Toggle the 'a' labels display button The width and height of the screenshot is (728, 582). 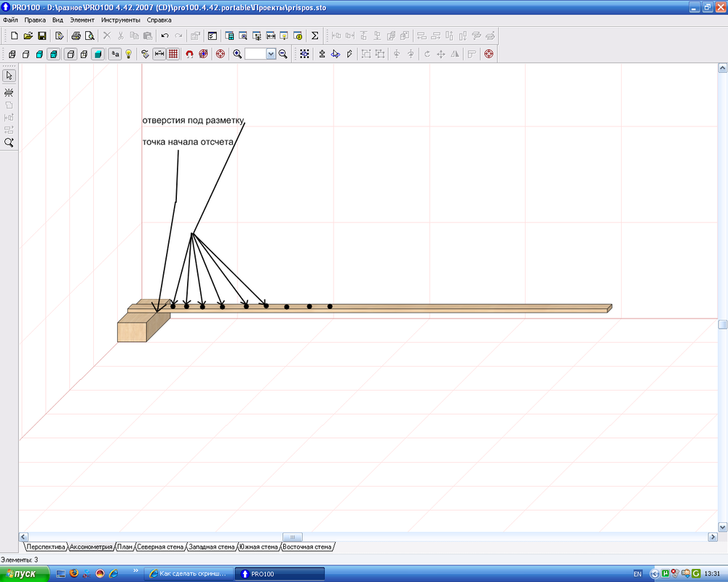click(x=115, y=54)
